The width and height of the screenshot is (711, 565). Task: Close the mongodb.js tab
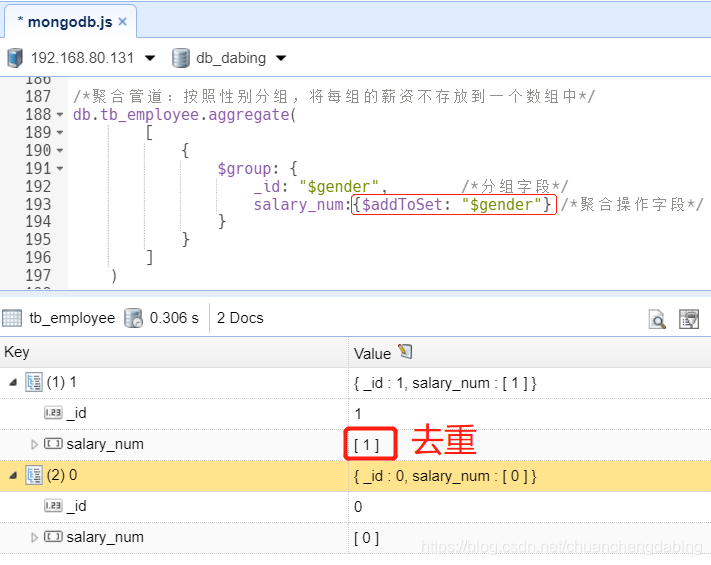(122, 21)
